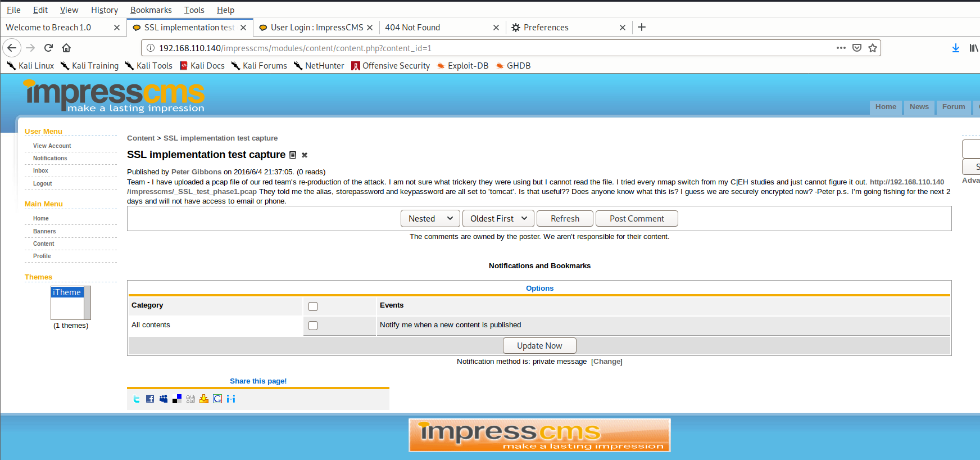Open the Edit menu
Viewport: 980px width, 460px height.
tap(40, 10)
